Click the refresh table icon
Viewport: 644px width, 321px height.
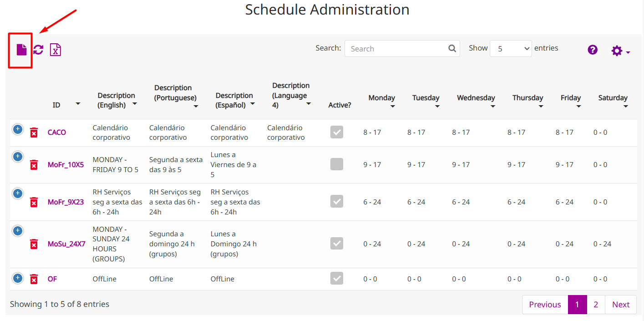(38, 50)
